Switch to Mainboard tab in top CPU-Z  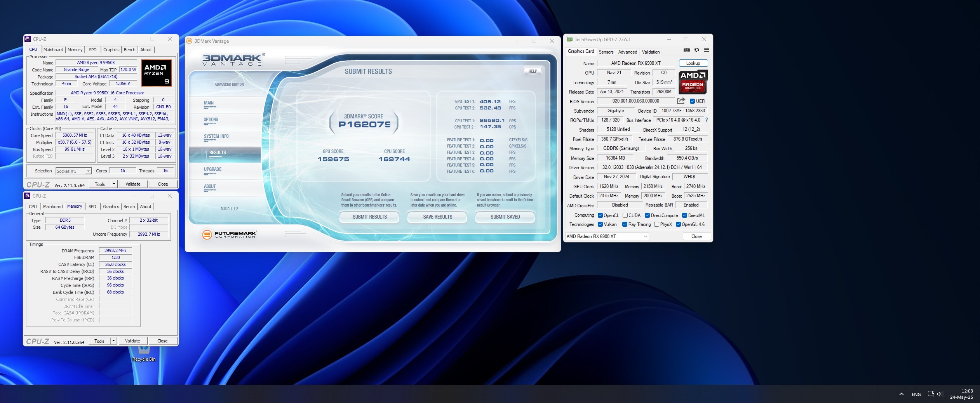(x=53, y=50)
